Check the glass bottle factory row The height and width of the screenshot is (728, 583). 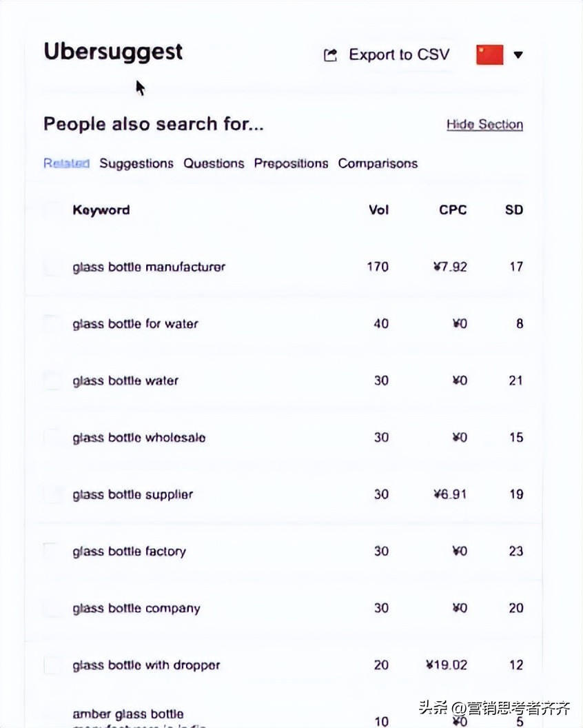click(52, 551)
